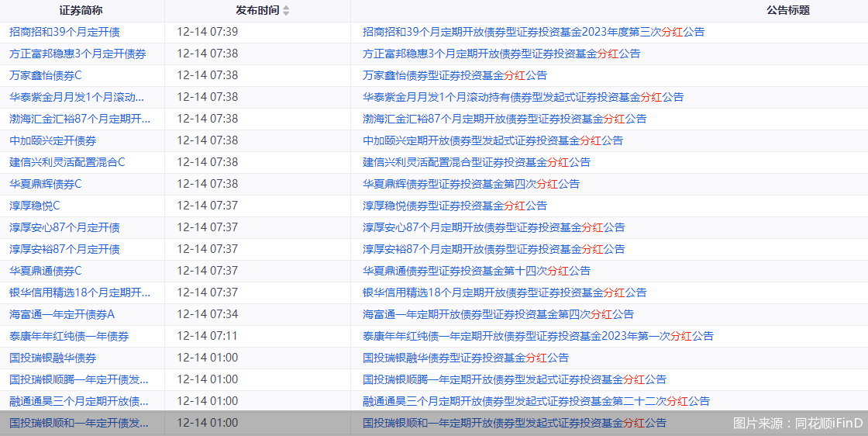The image size is (868, 436).
Task: Select 12-14 07:38 in 华夏鼎辉债券C row
Action: [208, 184]
